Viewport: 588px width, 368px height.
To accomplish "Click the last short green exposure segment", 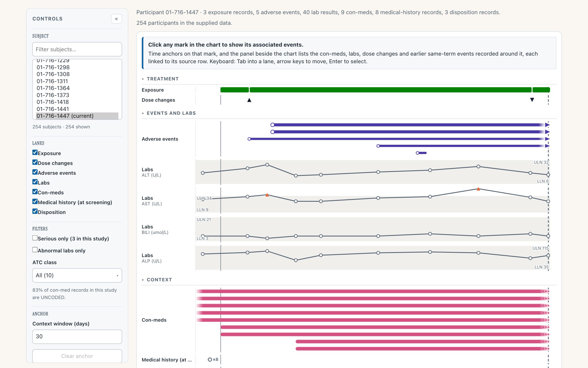I will [x=541, y=90].
